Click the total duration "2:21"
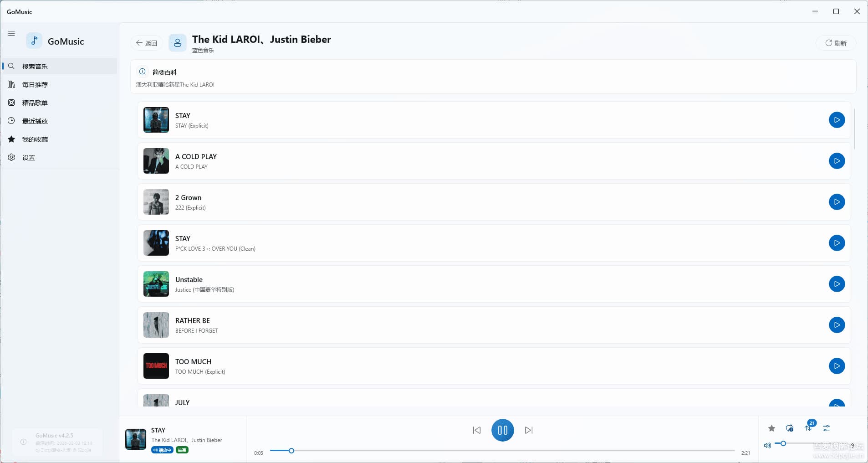868x463 pixels. click(745, 453)
